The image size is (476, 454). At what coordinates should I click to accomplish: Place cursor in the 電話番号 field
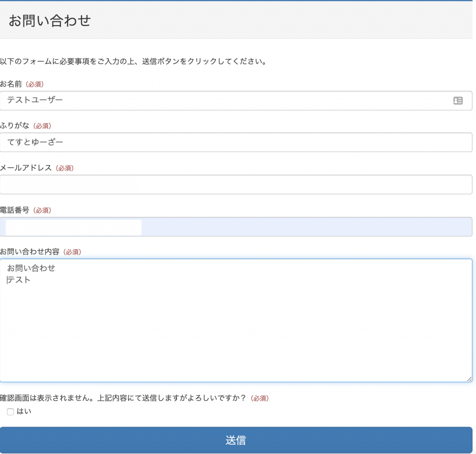pos(236,227)
